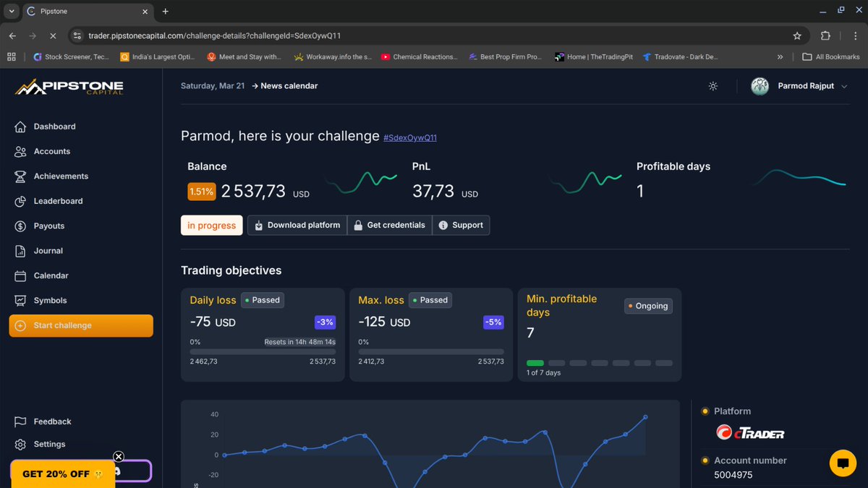The height and width of the screenshot is (488, 868).
Task: Open the chat support bubble
Action: pyautogui.click(x=843, y=463)
